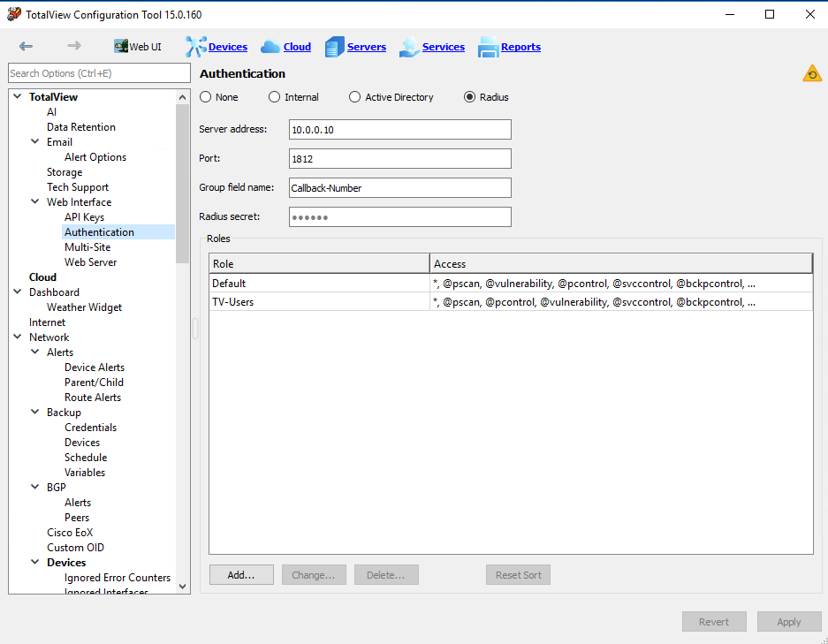Choose the Active Directory radio option
The image size is (828, 644).
tap(355, 97)
